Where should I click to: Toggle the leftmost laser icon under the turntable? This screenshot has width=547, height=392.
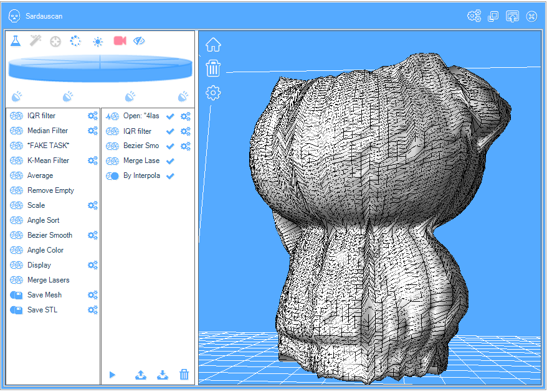(17, 96)
